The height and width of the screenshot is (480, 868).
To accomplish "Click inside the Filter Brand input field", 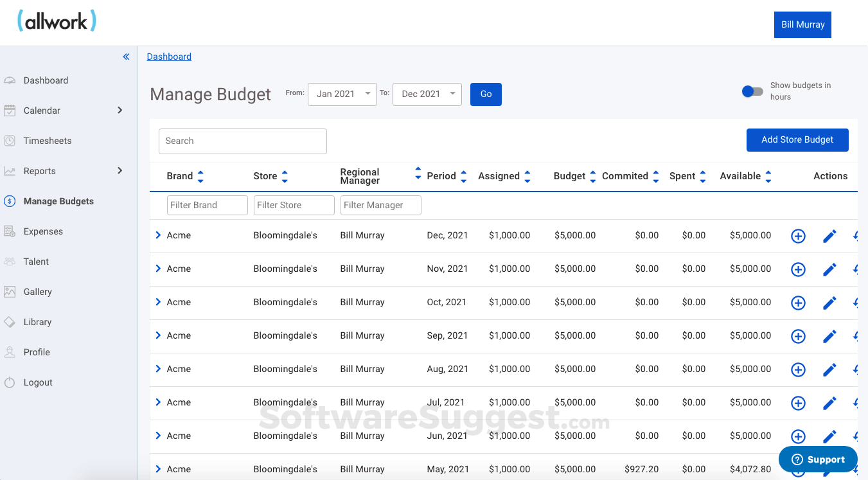I will pos(207,205).
